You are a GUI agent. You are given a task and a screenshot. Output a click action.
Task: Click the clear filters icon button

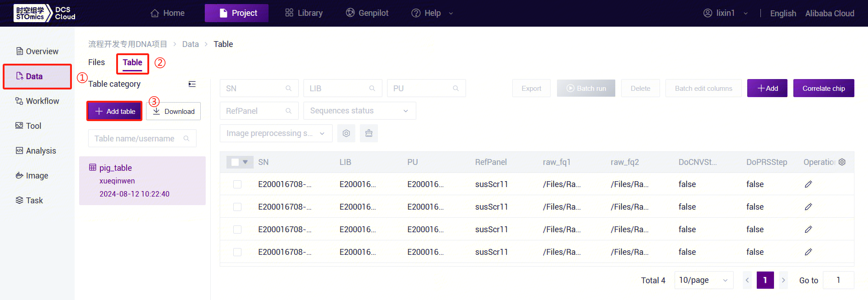click(x=369, y=133)
